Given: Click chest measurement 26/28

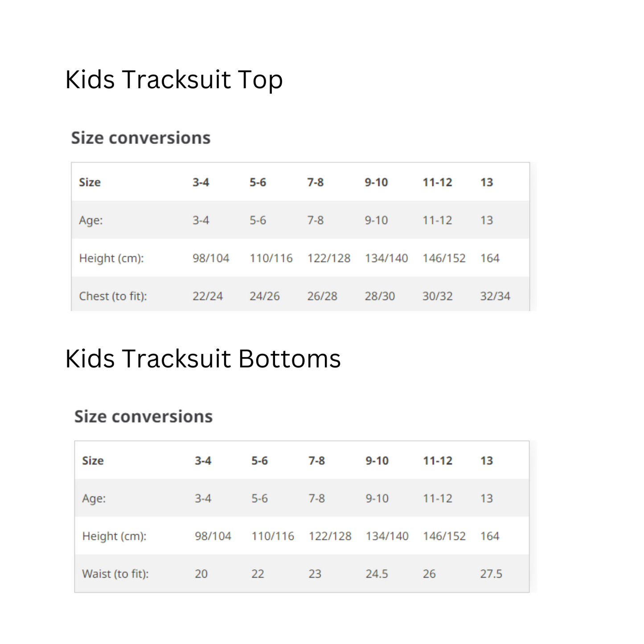Looking at the screenshot, I should (x=322, y=296).
